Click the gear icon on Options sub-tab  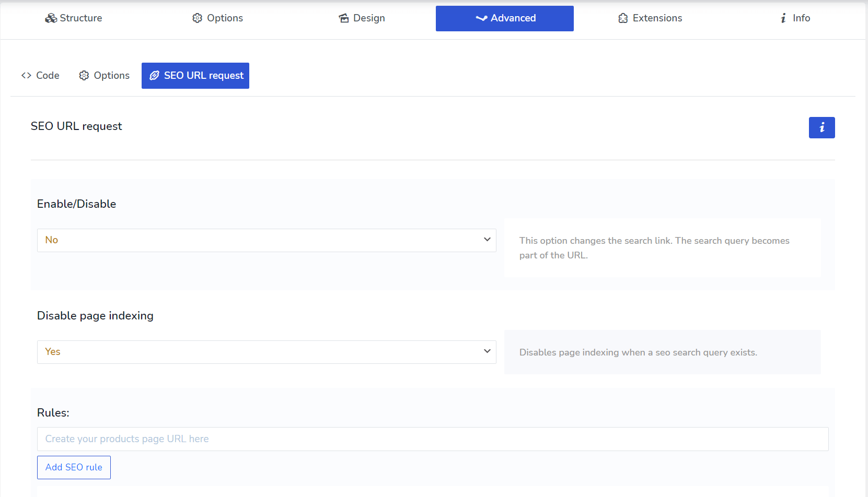point(84,76)
